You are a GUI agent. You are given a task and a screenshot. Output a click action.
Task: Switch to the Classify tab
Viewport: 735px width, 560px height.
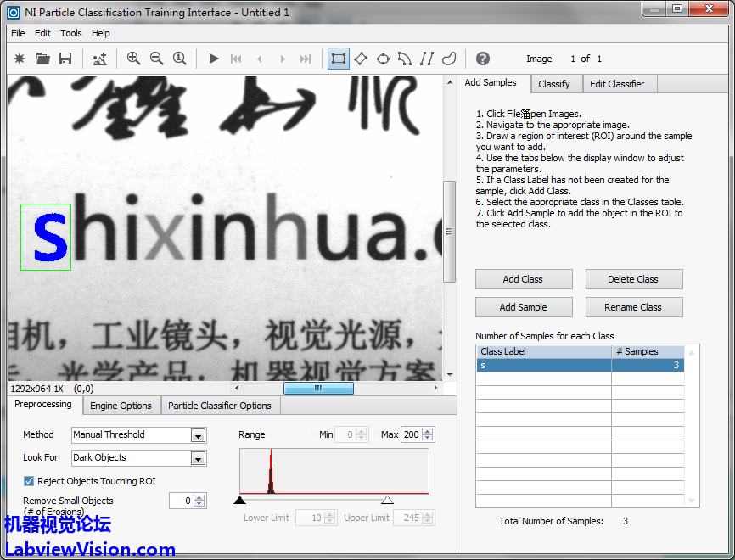[554, 84]
